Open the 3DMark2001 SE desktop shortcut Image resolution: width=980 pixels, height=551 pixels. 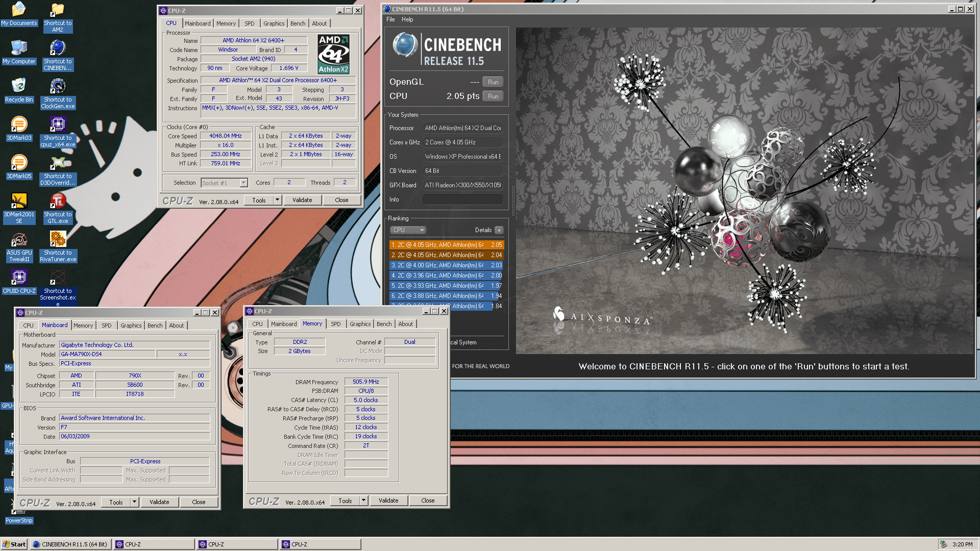tap(19, 202)
